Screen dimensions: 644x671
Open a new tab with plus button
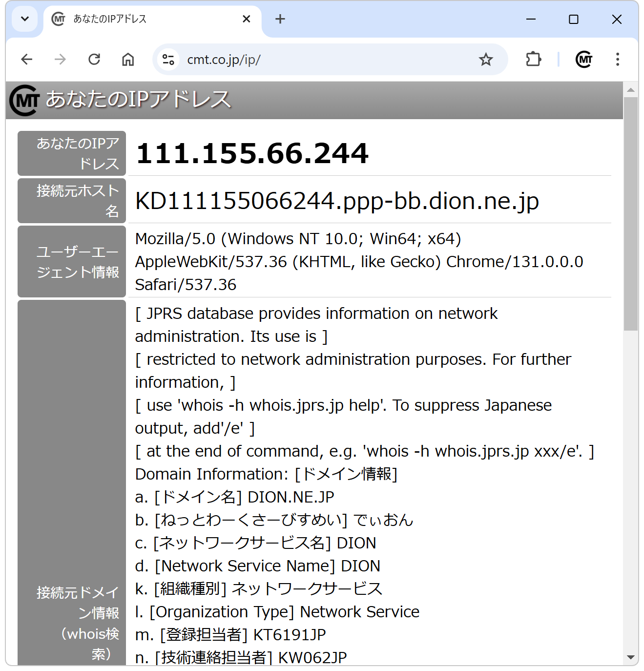tap(280, 19)
